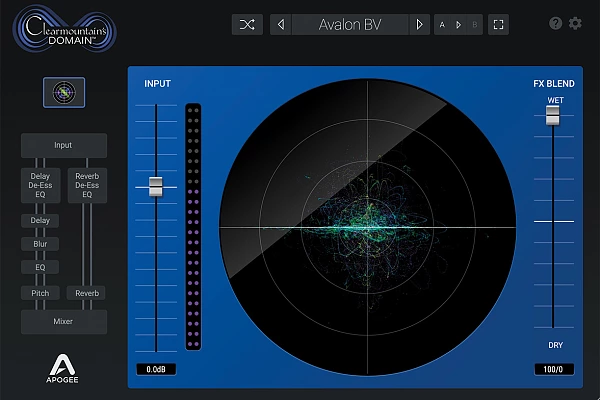Select the Blur module
Viewport: 600px width, 400px height.
(x=40, y=243)
